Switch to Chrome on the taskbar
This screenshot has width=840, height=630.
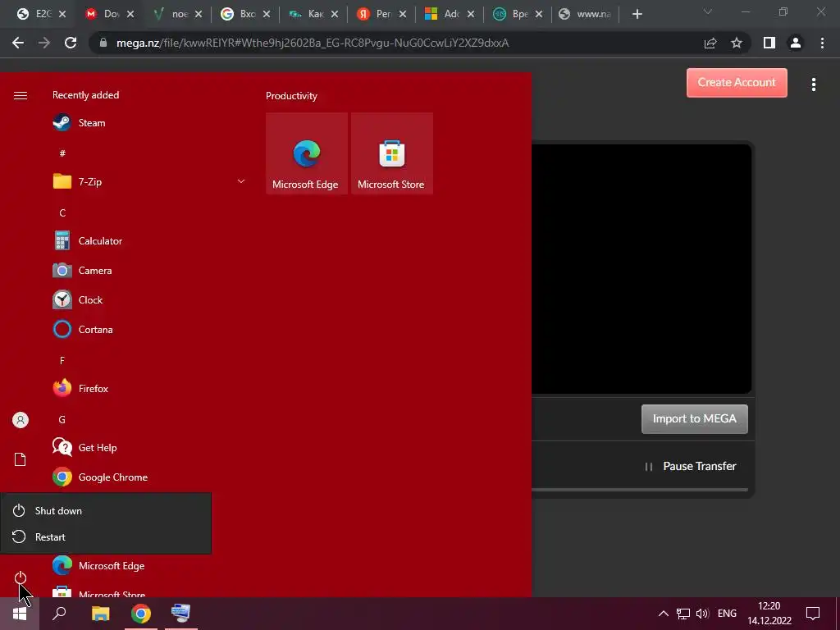coord(141,614)
